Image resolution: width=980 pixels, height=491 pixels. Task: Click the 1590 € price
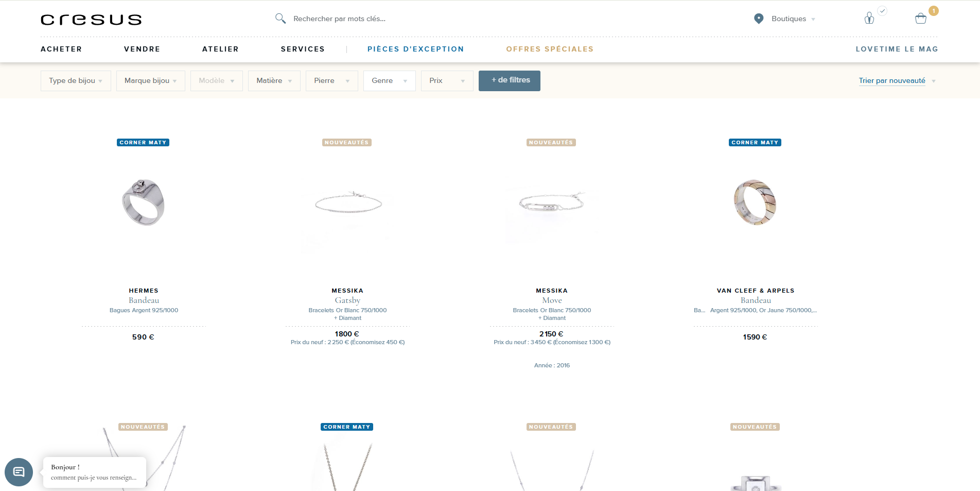(755, 337)
